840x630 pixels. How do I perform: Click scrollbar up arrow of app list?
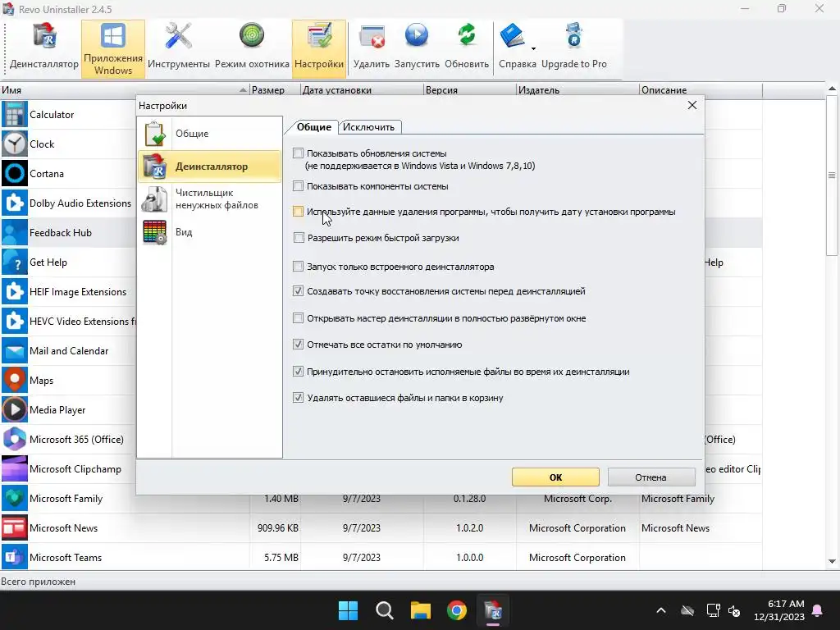point(832,89)
